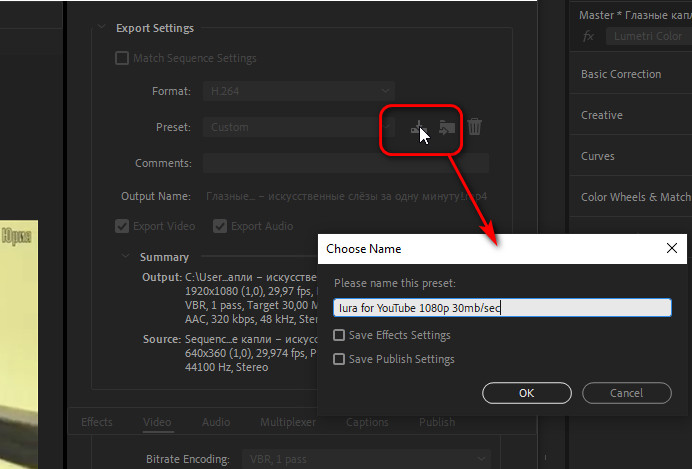Toggle the Export Audio checkbox
The height and width of the screenshot is (469, 692).
(220, 226)
